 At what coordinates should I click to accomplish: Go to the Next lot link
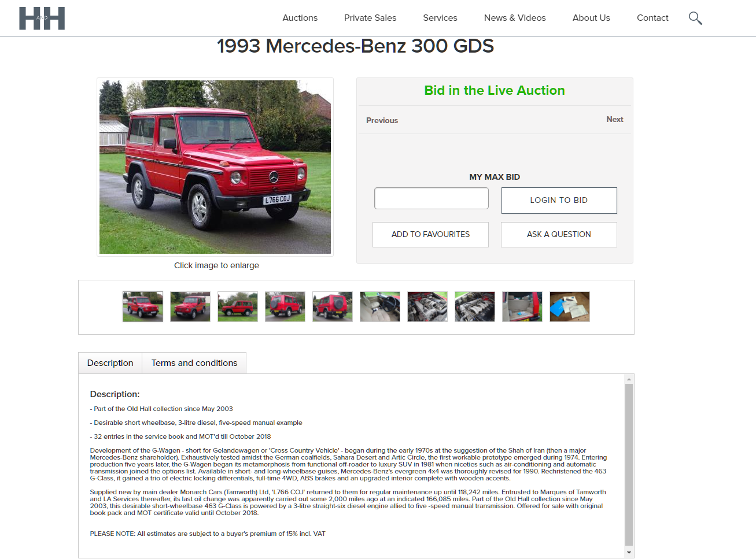pyautogui.click(x=614, y=119)
